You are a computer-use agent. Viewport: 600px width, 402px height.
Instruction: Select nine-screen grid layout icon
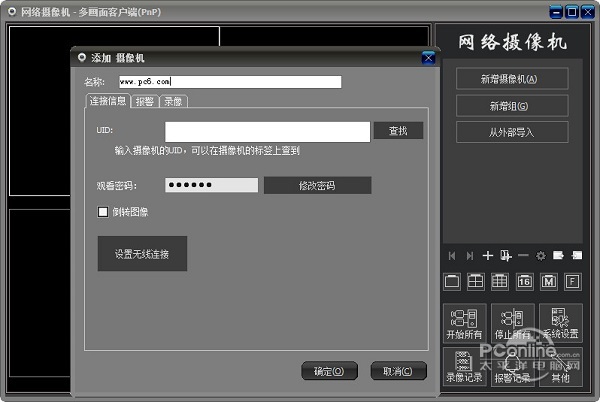[500, 282]
